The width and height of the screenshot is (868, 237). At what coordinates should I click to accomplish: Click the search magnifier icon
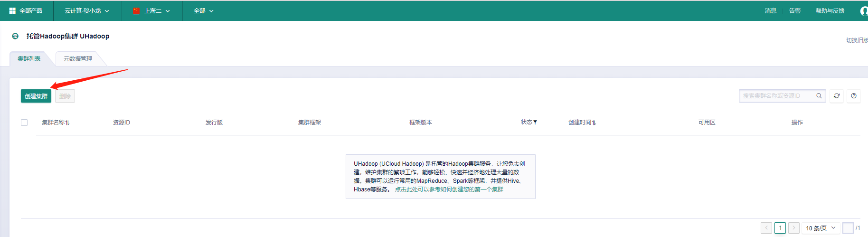click(x=819, y=96)
